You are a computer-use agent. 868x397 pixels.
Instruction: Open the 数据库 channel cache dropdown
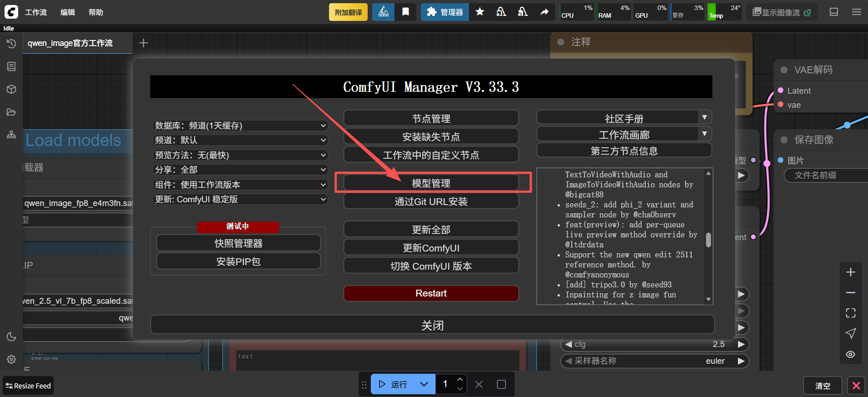(x=240, y=126)
